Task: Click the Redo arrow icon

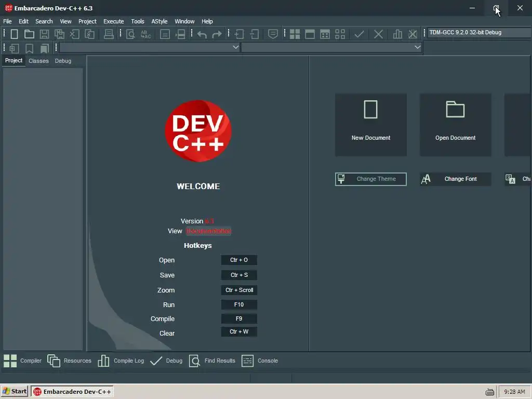Action: coord(217,34)
